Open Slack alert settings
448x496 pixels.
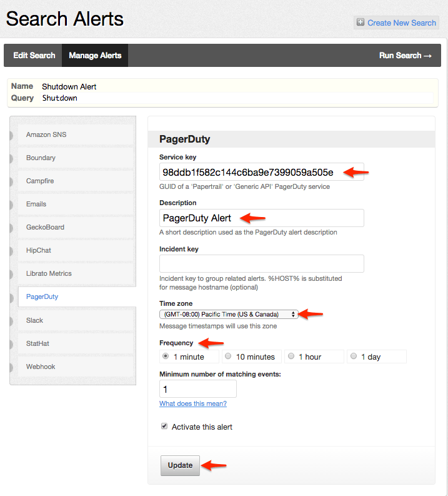76,320
